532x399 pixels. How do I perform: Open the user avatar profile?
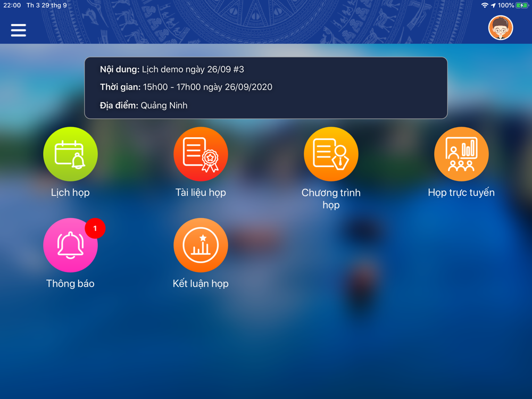pyautogui.click(x=501, y=28)
